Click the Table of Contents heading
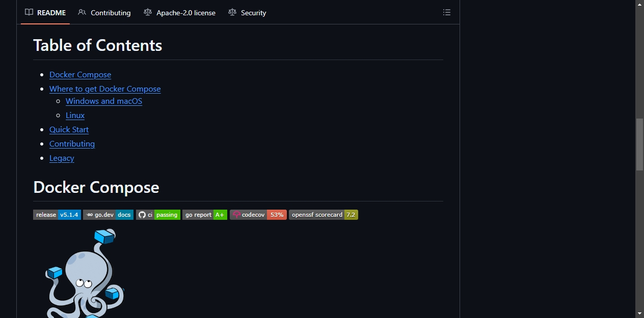Screen dimensions: 644x318 coord(98,45)
